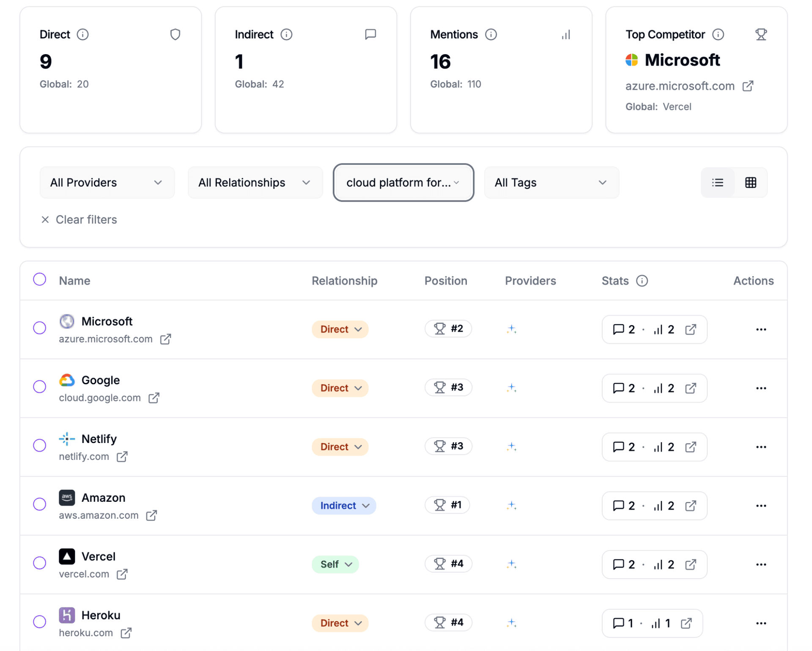Click the Providers column header
This screenshot has height=651, width=812.
[x=530, y=281]
